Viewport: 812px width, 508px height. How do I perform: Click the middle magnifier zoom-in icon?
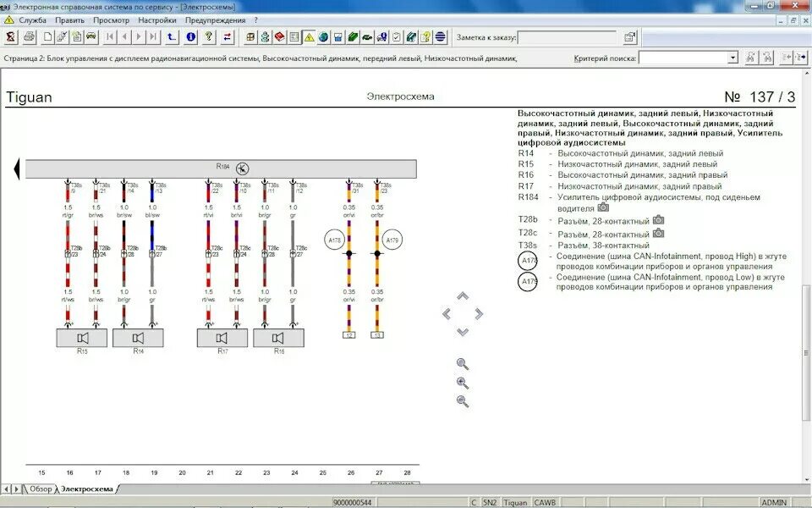(463, 383)
